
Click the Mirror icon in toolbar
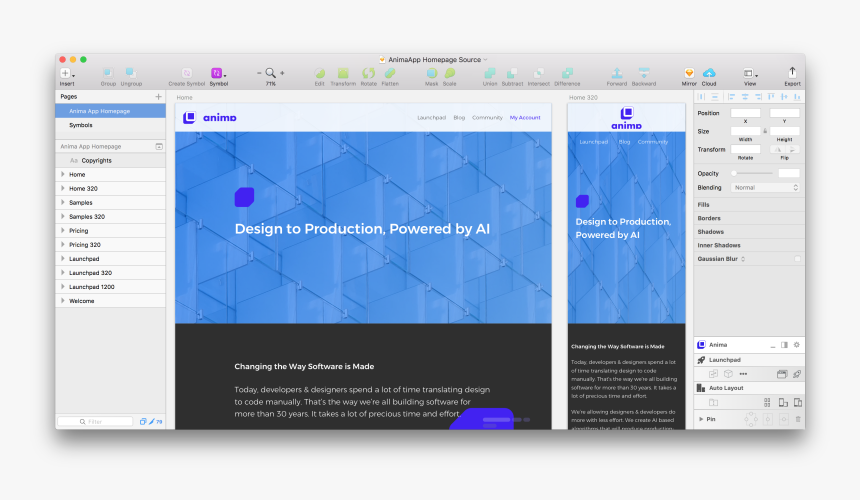[689, 73]
